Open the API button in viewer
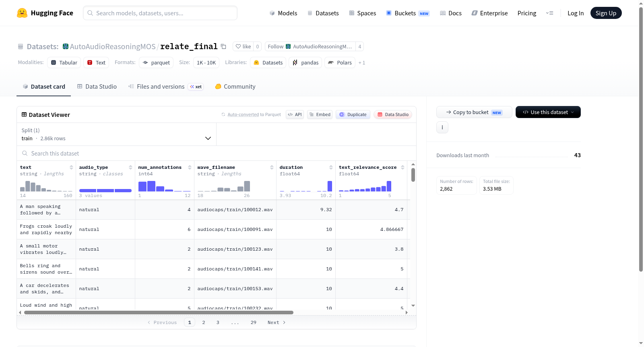 click(295, 114)
